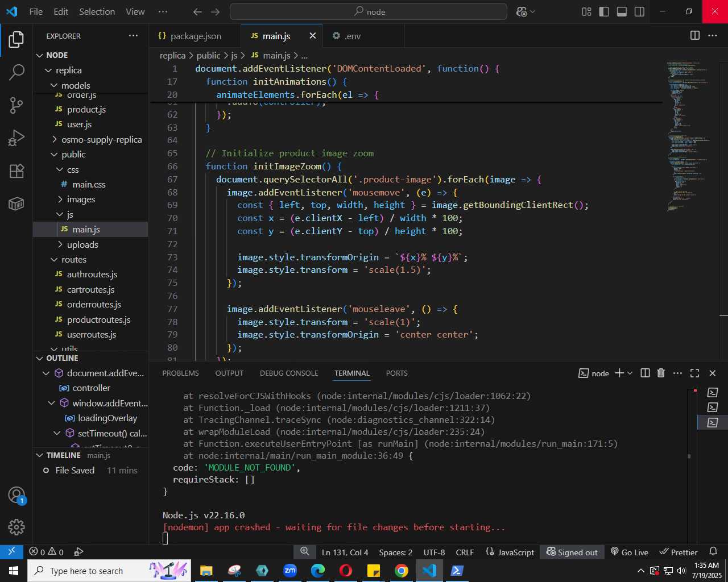This screenshot has width=728, height=582.
Task: Open remote window indicator in status bar
Action: [11, 552]
